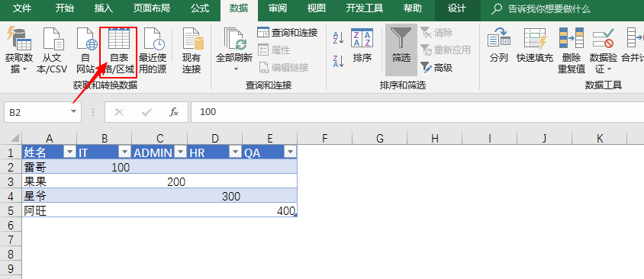Select cell containing 果果
Screen dimensions: 644x279
pos(50,181)
